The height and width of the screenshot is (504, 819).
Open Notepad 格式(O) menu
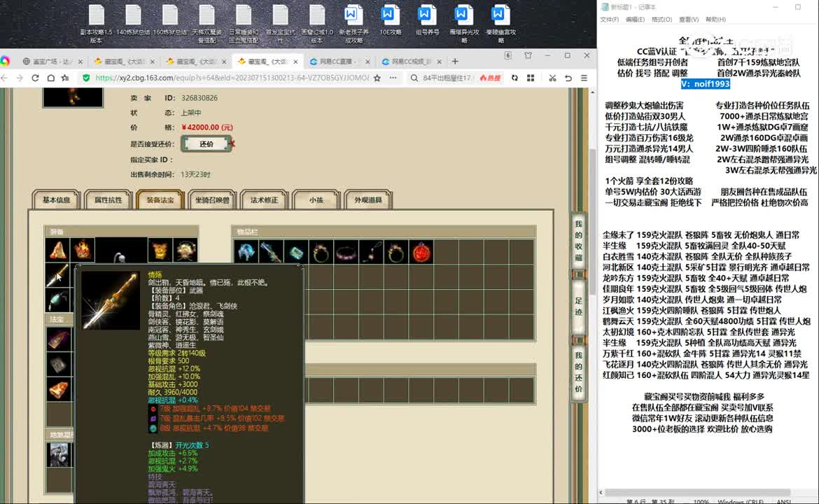(x=661, y=20)
